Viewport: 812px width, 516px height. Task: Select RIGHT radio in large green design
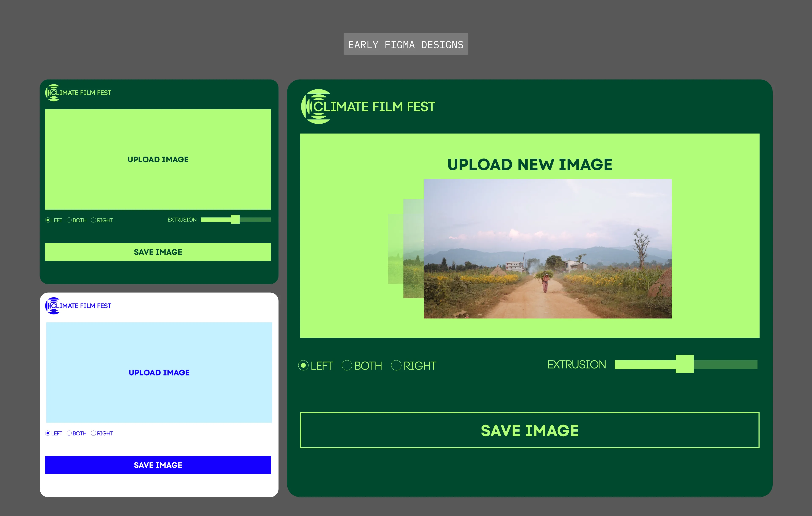click(396, 365)
